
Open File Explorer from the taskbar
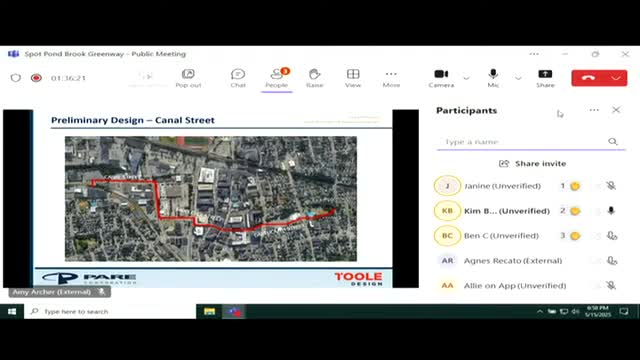tap(209, 311)
